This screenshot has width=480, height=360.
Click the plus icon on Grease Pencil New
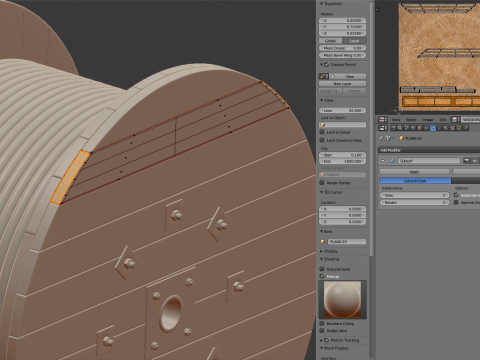click(332, 76)
